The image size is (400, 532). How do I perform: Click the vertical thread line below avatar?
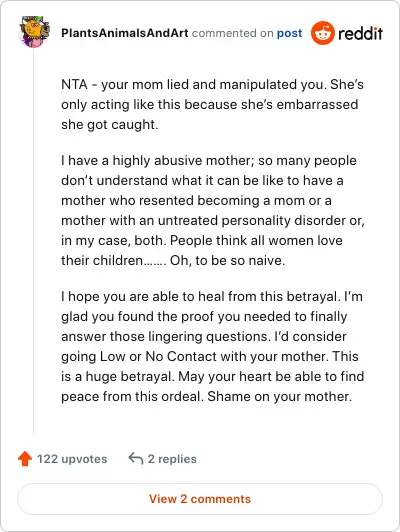coord(34,243)
